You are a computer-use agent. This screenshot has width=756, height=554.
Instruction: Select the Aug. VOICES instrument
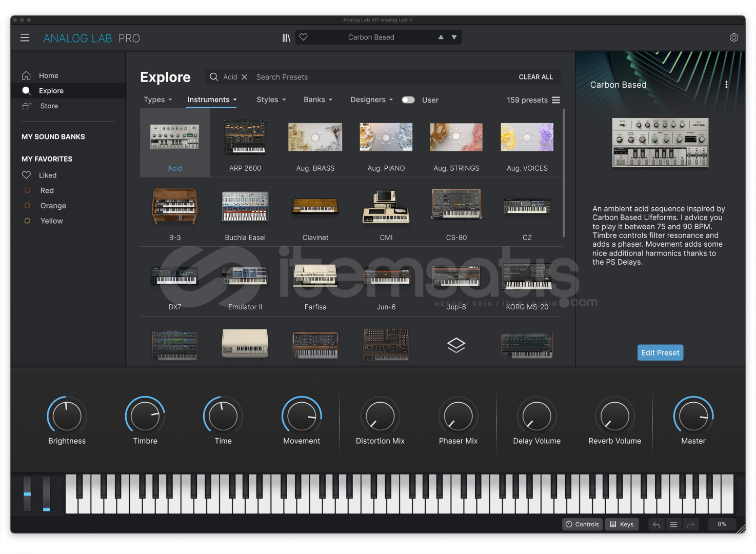(x=527, y=144)
